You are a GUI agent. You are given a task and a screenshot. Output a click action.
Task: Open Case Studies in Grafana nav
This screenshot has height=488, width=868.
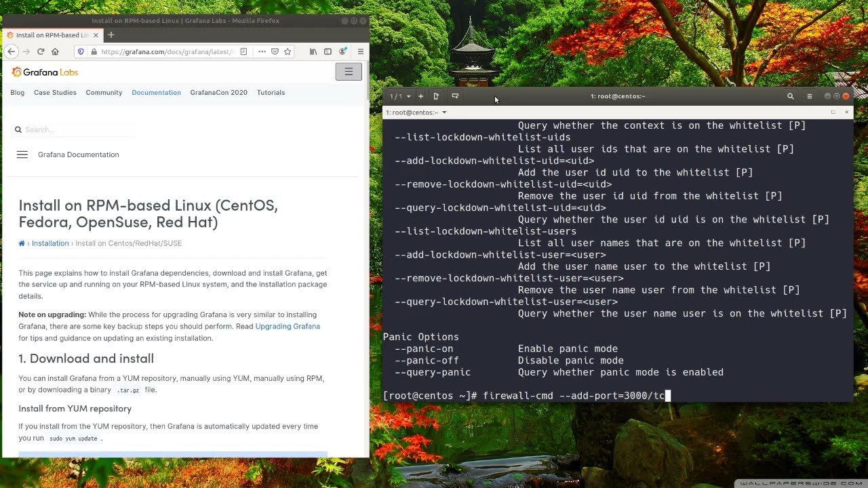55,92
